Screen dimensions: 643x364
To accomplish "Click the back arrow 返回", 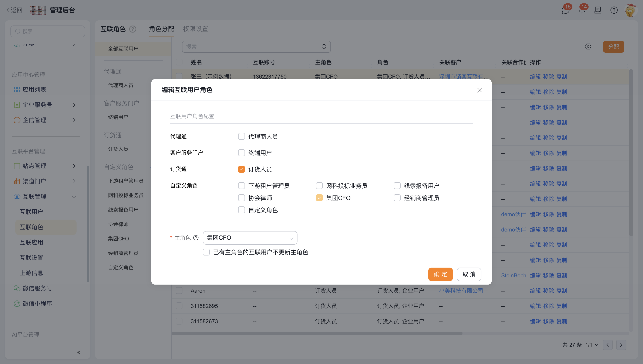I will [x=14, y=10].
